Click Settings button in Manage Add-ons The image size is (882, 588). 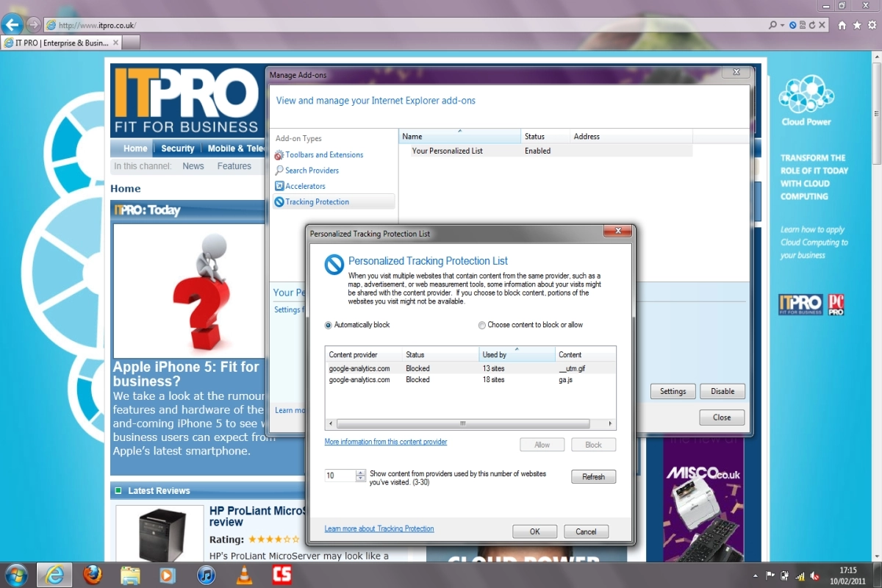(673, 391)
